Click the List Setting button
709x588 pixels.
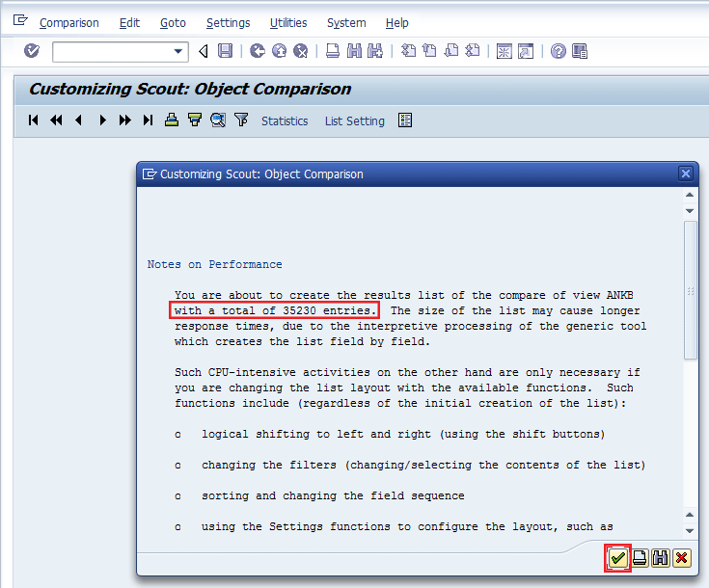pyautogui.click(x=354, y=121)
